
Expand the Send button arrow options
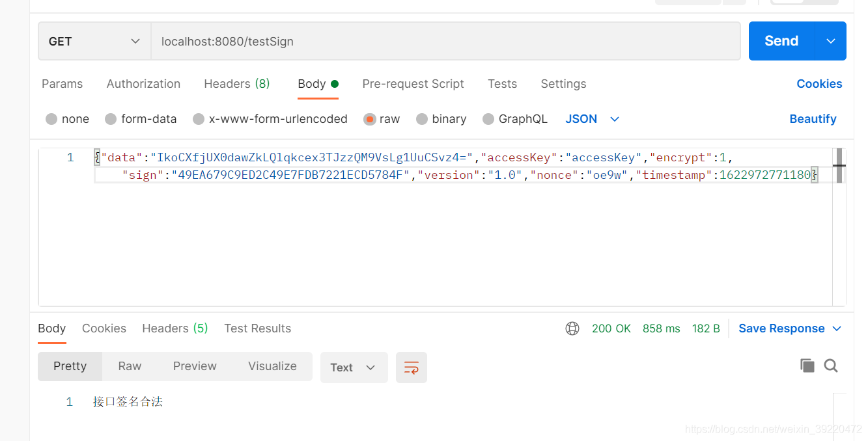[831, 41]
